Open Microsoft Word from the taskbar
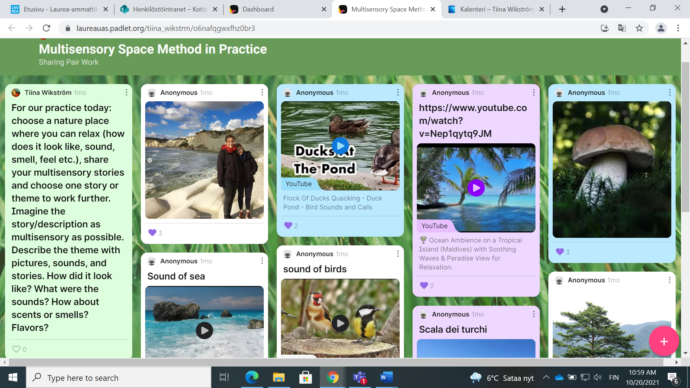Viewport: 690px width, 388px height. [386, 377]
